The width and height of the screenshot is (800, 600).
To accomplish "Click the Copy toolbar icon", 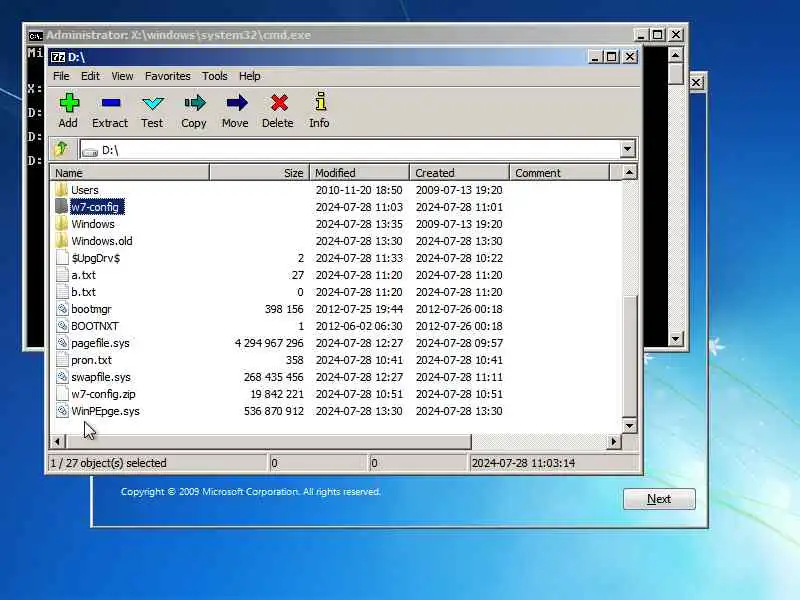I will (194, 103).
